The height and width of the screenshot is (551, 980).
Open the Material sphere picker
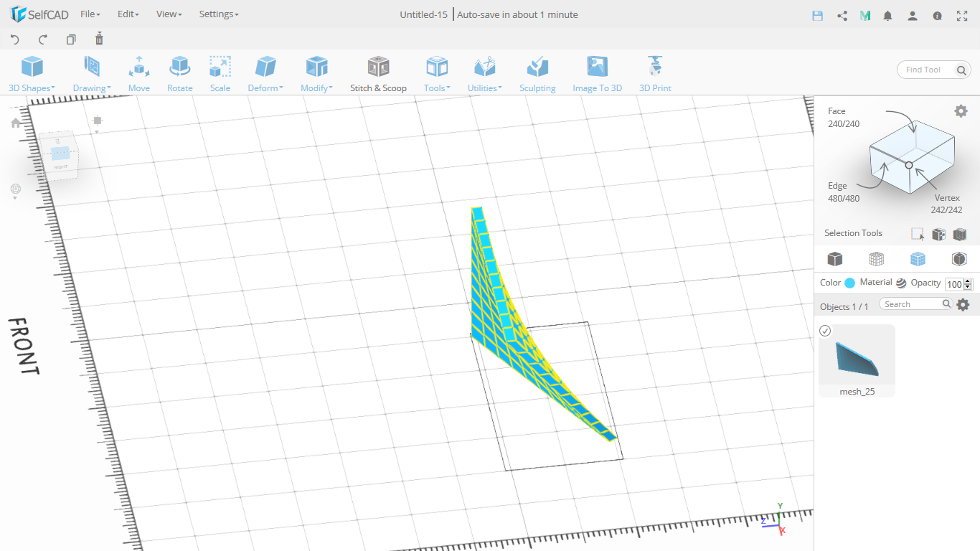(x=901, y=283)
